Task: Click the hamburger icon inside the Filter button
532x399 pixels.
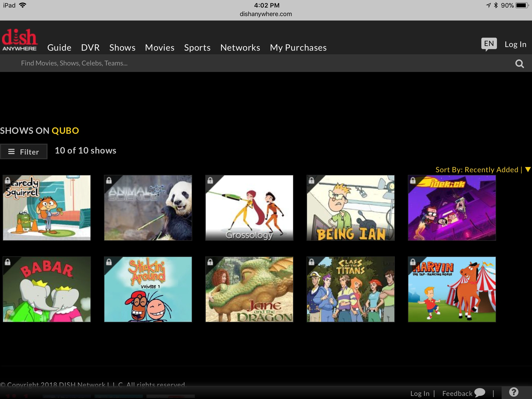Action: (11, 151)
